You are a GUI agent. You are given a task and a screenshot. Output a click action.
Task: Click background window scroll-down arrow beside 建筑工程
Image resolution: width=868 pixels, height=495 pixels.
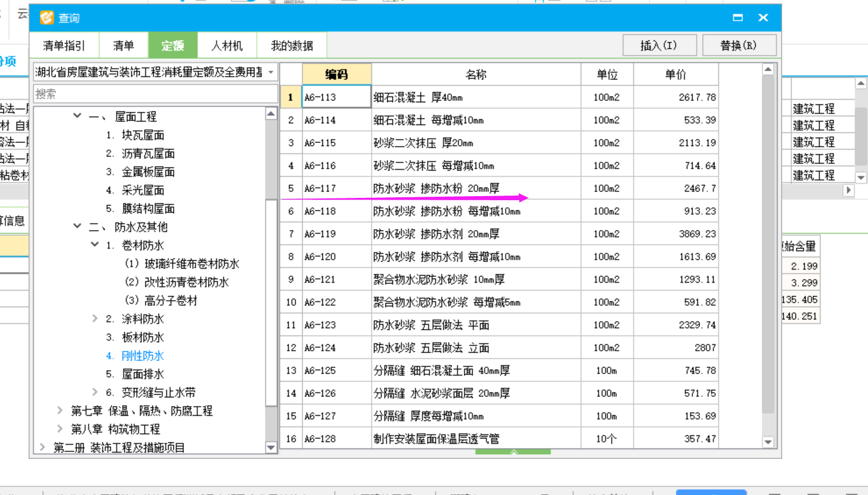point(861,177)
